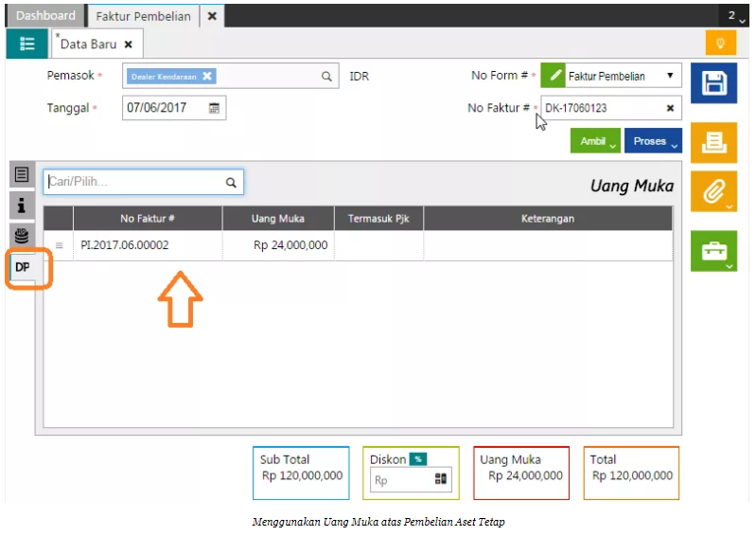Click the orange print icon
Screen dimensions: 756x536
pyautogui.click(x=713, y=143)
